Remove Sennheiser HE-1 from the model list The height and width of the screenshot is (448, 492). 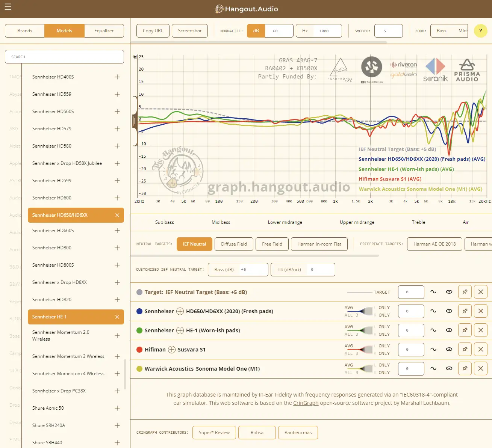click(117, 317)
